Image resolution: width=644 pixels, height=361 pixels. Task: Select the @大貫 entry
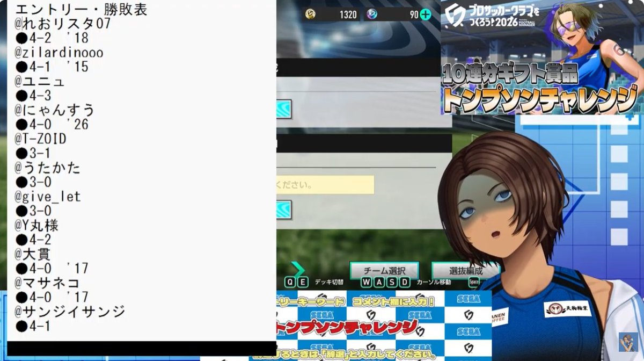(33, 254)
